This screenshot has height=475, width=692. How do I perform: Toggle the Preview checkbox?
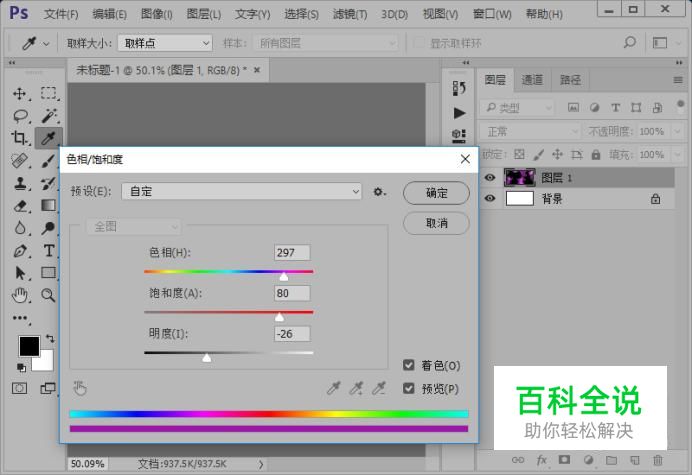point(409,388)
